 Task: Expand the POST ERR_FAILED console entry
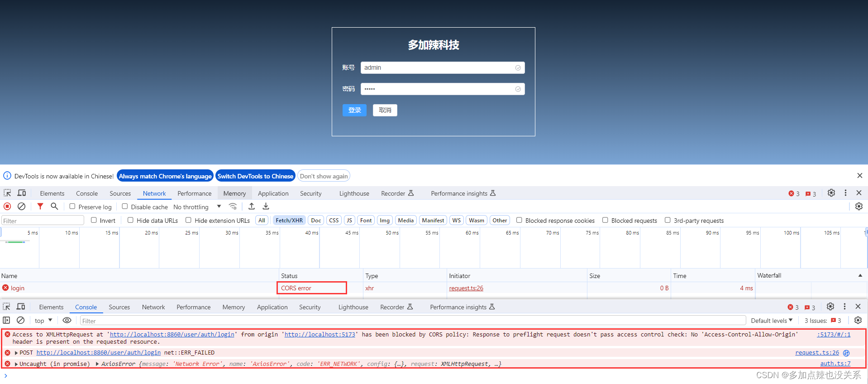pyautogui.click(x=16, y=353)
